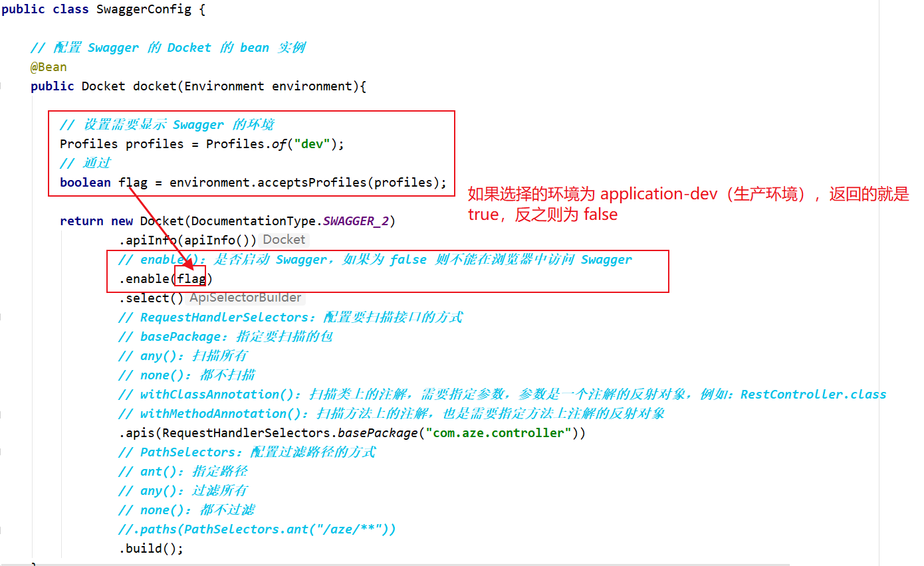Click the .enable call

point(148,279)
